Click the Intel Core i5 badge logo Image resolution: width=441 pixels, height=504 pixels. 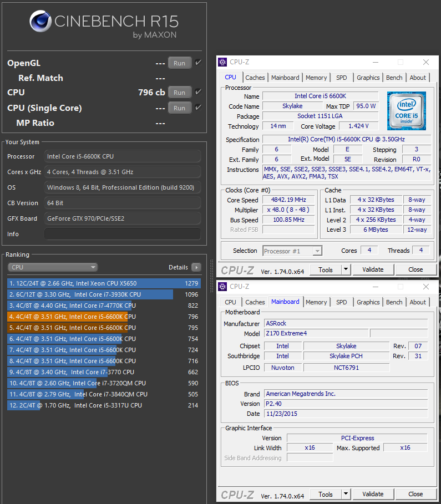coord(407,111)
